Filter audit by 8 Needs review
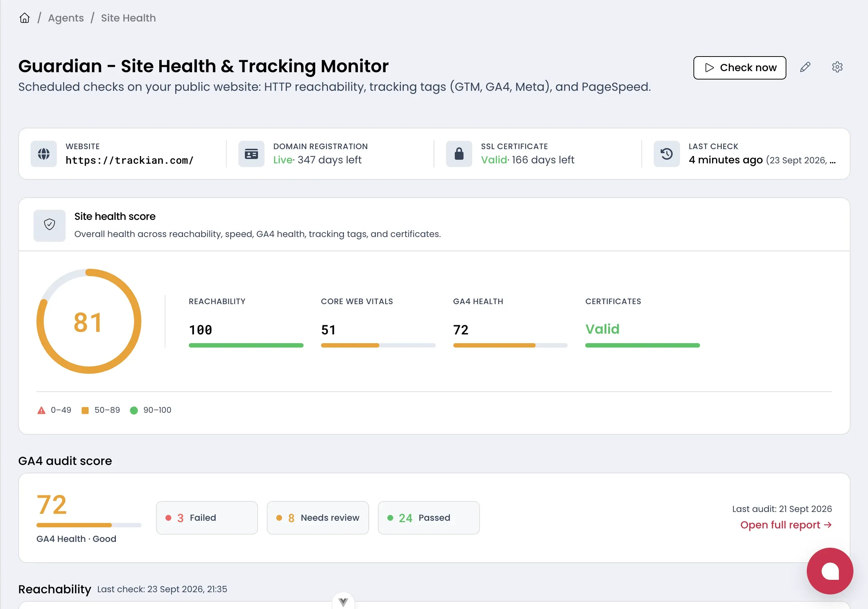The height and width of the screenshot is (609, 868). point(317,518)
